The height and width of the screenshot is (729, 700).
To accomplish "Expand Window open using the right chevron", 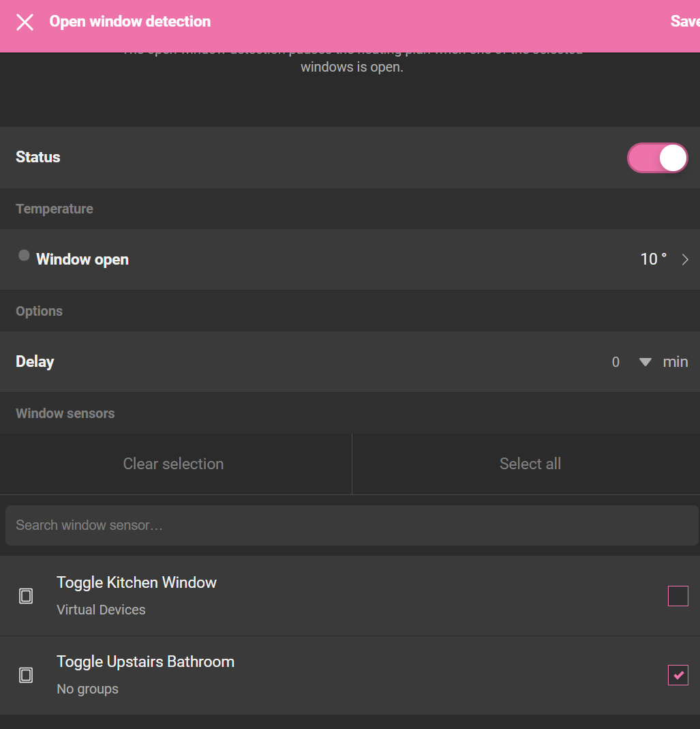I will [x=685, y=260].
